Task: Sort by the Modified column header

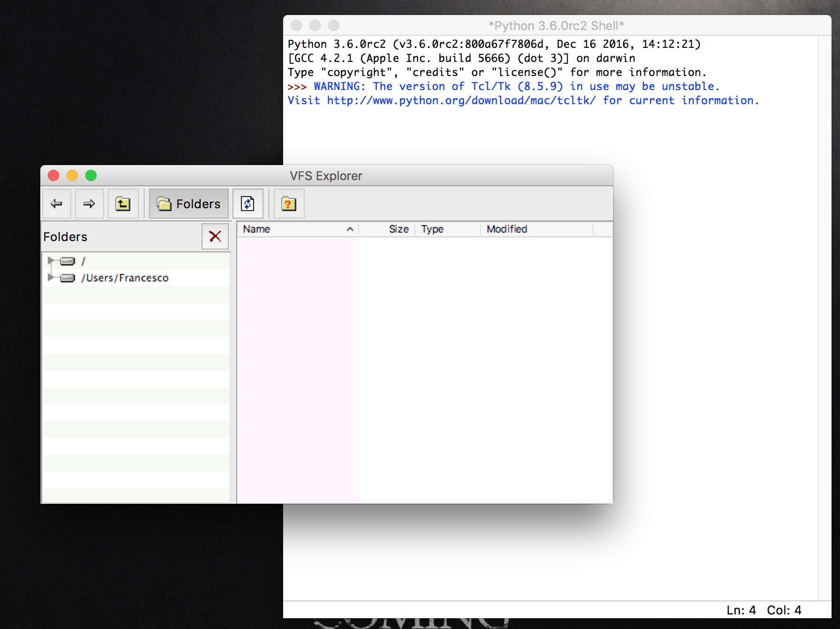Action: [507, 229]
